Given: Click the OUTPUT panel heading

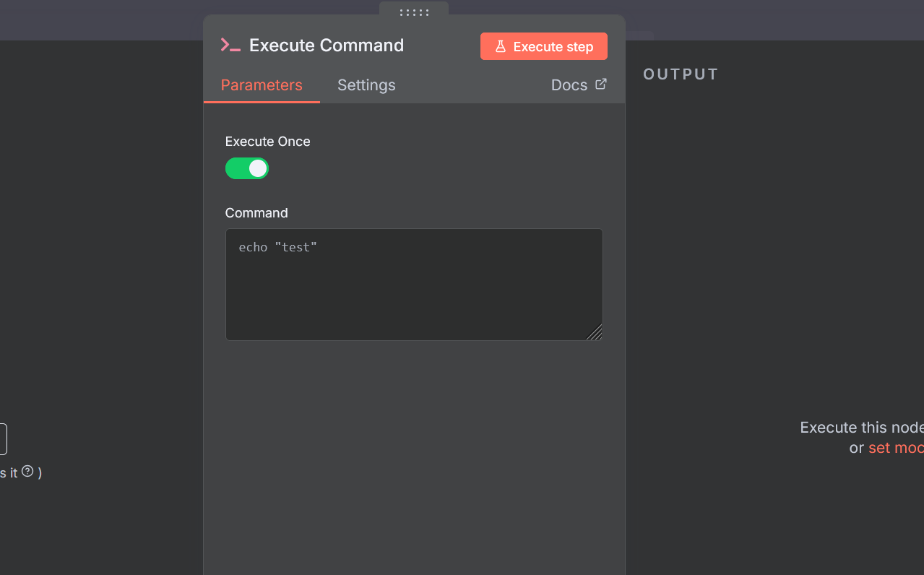Looking at the screenshot, I should pos(681,74).
